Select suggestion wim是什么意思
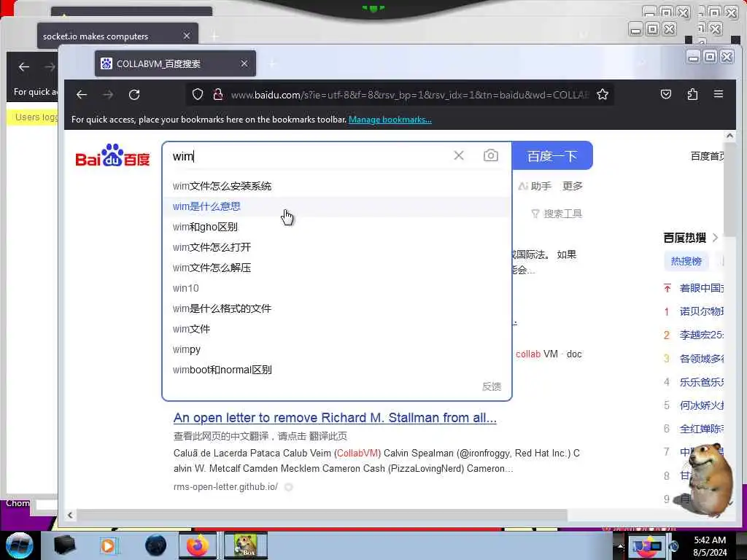Viewport: 747px width, 560px height. click(x=336, y=206)
